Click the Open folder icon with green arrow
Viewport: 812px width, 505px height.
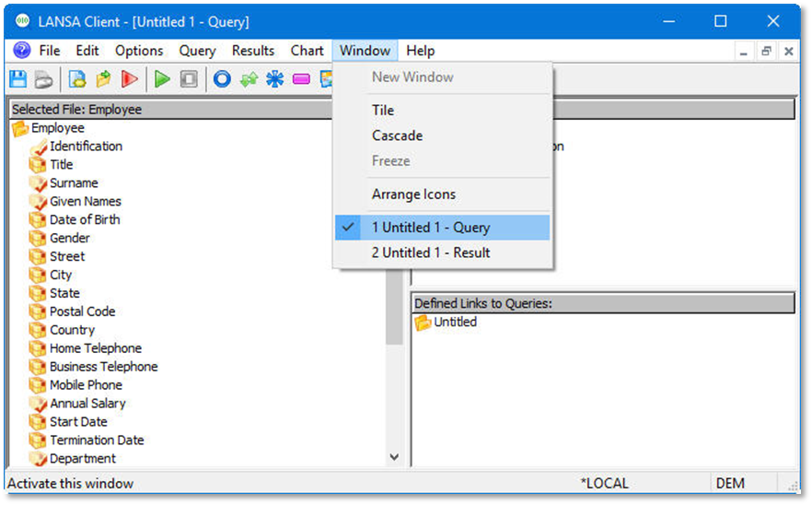pos(103,79)
